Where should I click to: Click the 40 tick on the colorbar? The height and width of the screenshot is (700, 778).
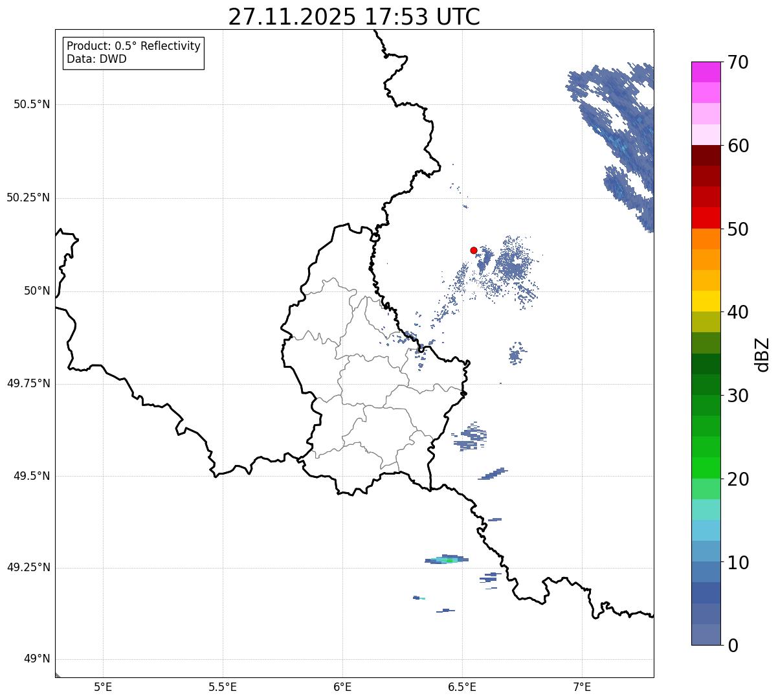coord(739,312)
